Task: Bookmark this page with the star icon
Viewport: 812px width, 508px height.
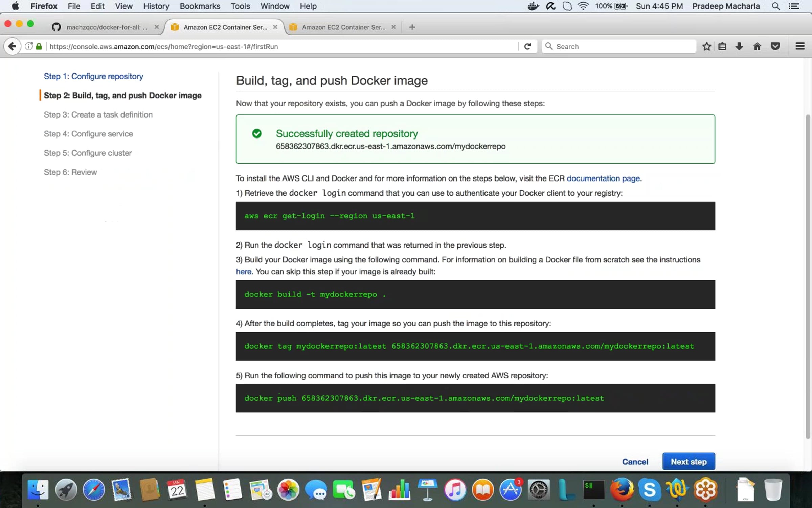Action: [x=706, y=46]
